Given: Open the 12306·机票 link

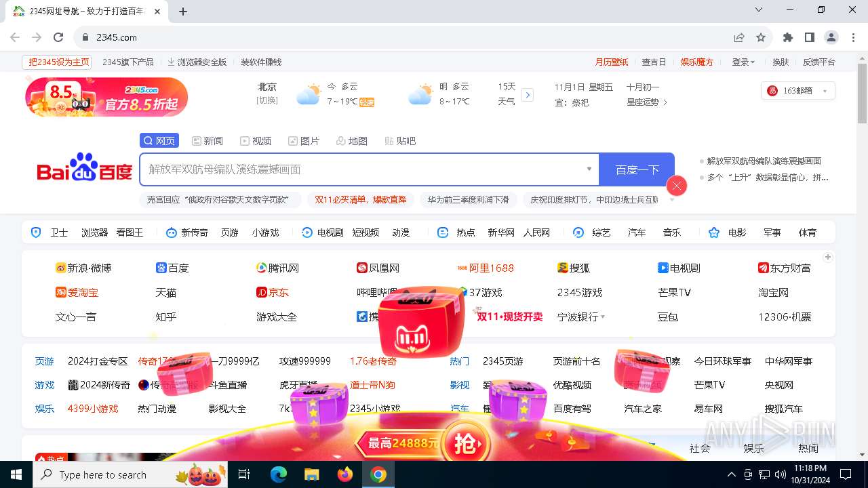Looking at the screenshot, I should click(785, 317).
